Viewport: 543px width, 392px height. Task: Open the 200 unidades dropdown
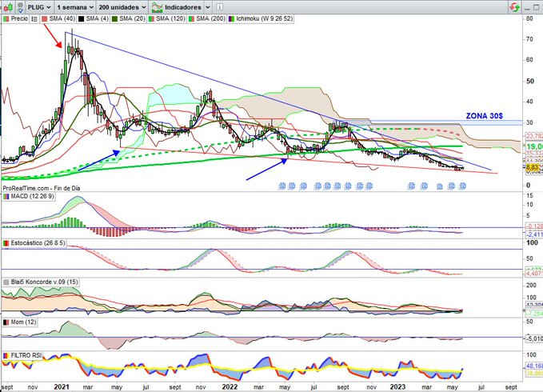click(122, 7)
